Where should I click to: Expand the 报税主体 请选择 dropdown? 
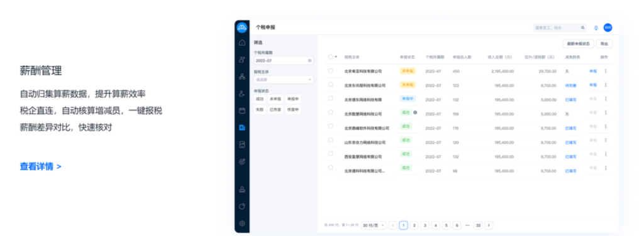284,80
